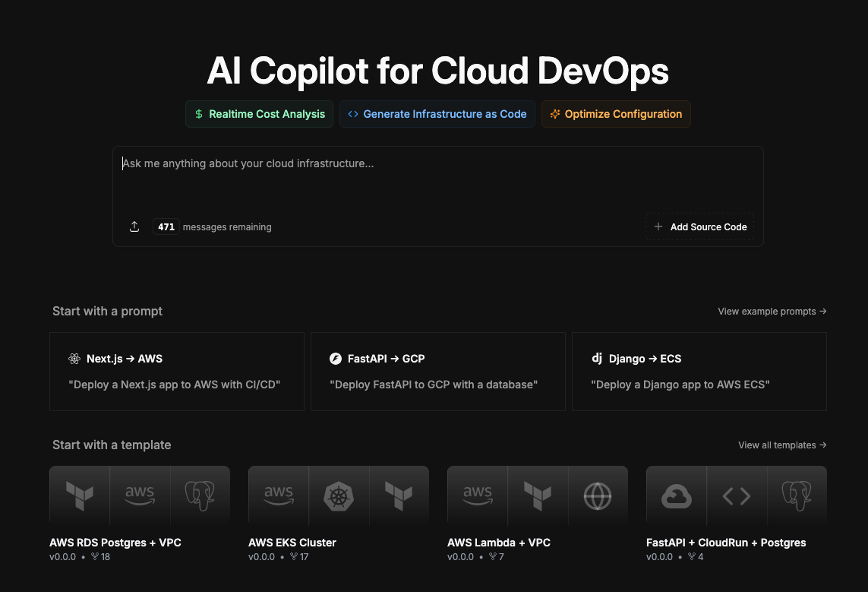The height and width of the screenshot is (592, 868).
Task: Click Postgres elephant in AWS RDS Postgres template
Action: coord(200,495)
